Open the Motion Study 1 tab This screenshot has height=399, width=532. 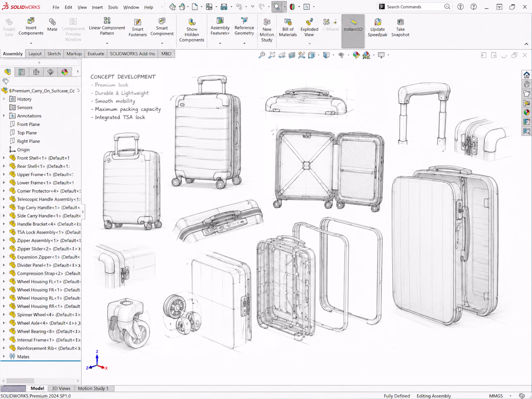(93, 388)
